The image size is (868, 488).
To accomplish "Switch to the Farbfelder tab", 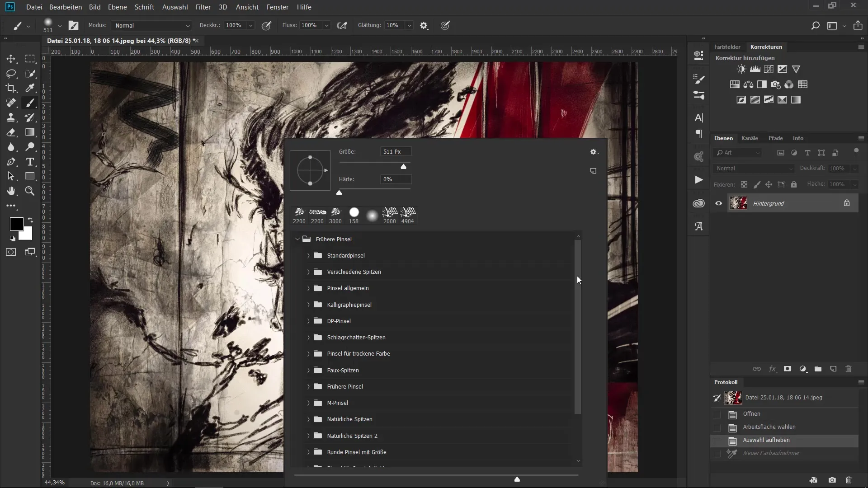I will click(x=727, y=47).
